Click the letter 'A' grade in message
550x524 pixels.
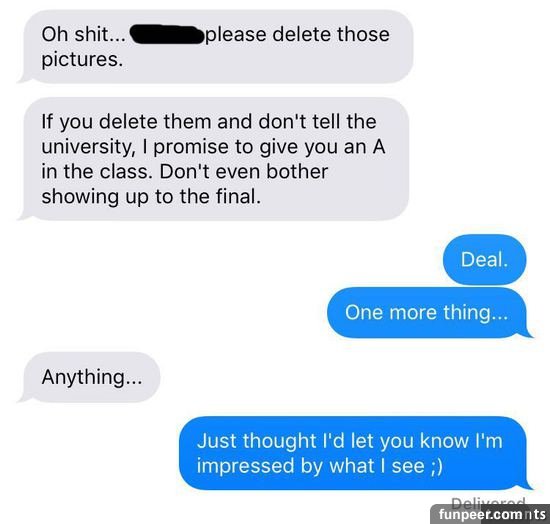(379, 146)
